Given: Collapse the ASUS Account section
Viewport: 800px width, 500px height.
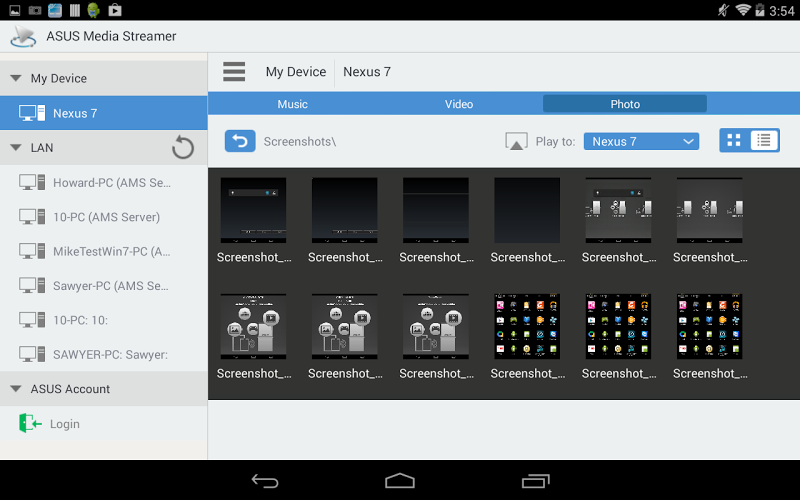Looking at the screenshot, I should (16, 389).
